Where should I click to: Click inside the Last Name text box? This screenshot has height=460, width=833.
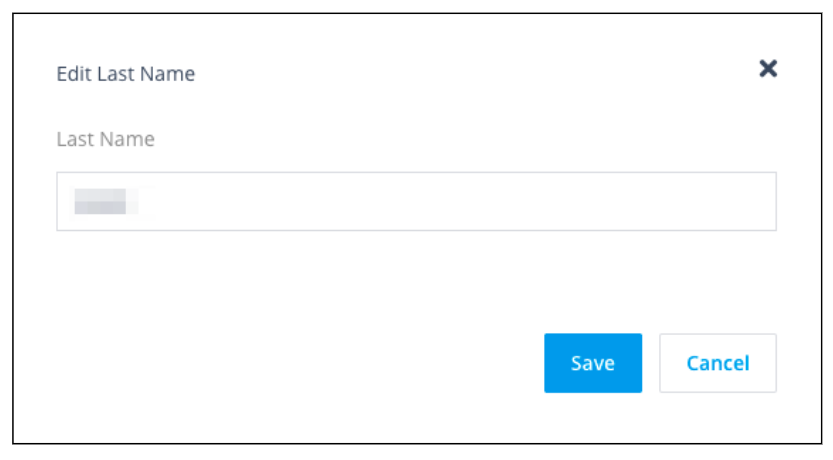(x=416, y=202)
